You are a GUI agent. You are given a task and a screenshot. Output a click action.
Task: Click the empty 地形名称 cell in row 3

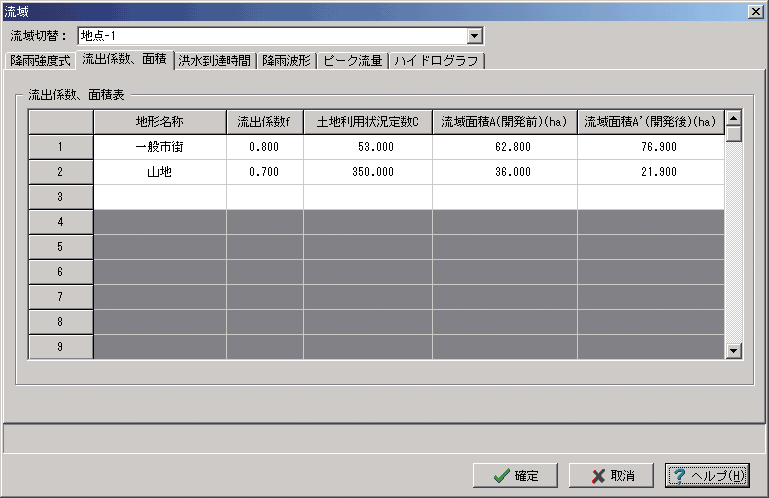point(160,197)
